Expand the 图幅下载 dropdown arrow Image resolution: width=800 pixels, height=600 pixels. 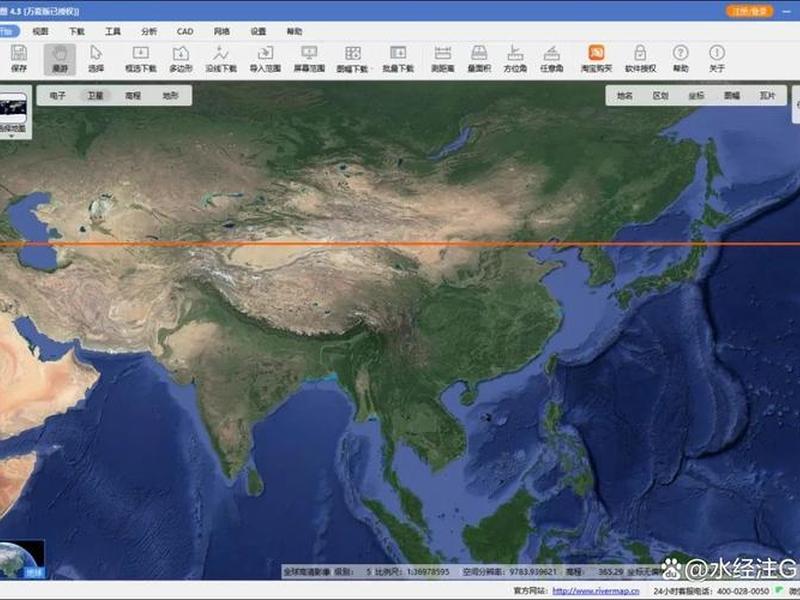(370, 69)
